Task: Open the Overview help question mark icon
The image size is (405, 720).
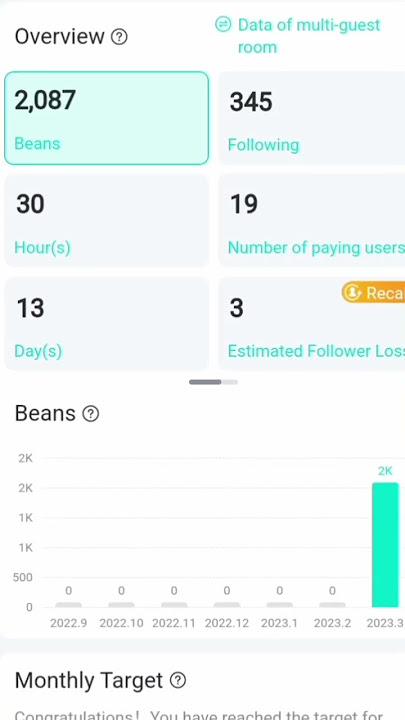Action: coord(119,37)
